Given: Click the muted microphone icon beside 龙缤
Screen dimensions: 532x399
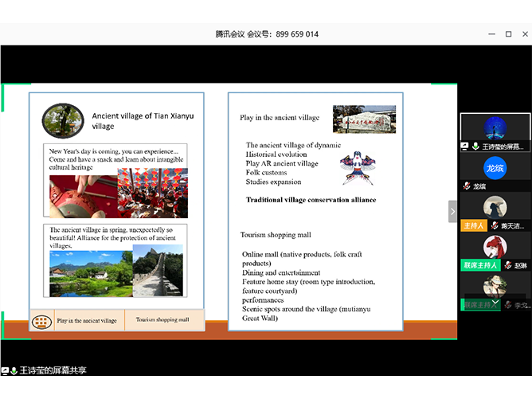Looking at the screenshot, I should [467, 186].
